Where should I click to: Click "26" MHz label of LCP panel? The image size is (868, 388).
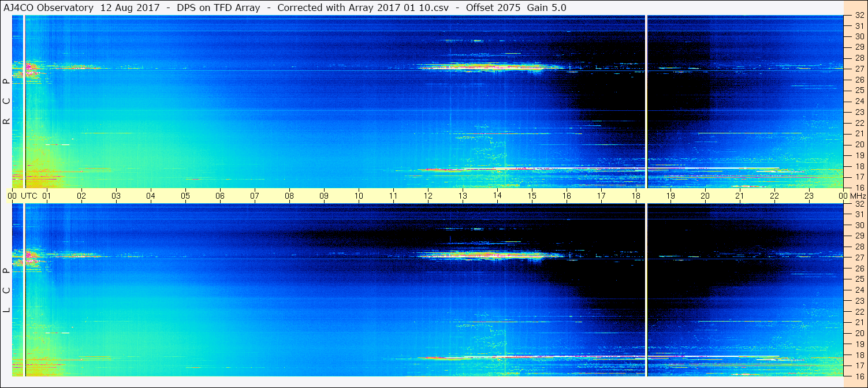tap(859, 268)
